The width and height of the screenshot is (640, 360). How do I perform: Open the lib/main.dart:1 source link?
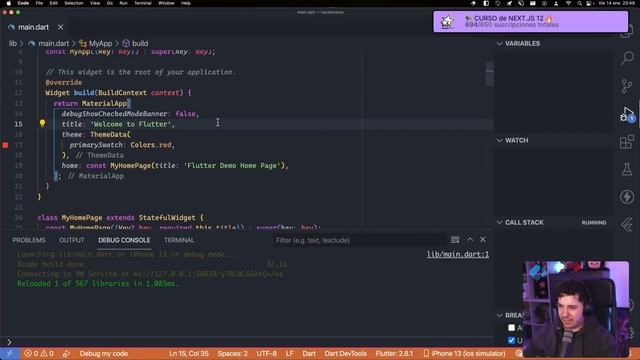[x=458, y=254]
